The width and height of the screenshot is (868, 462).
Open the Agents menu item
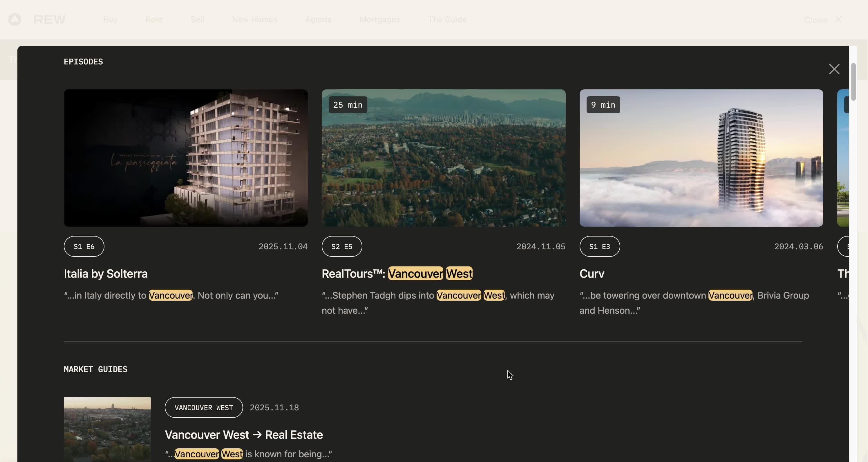pos(318,19)
